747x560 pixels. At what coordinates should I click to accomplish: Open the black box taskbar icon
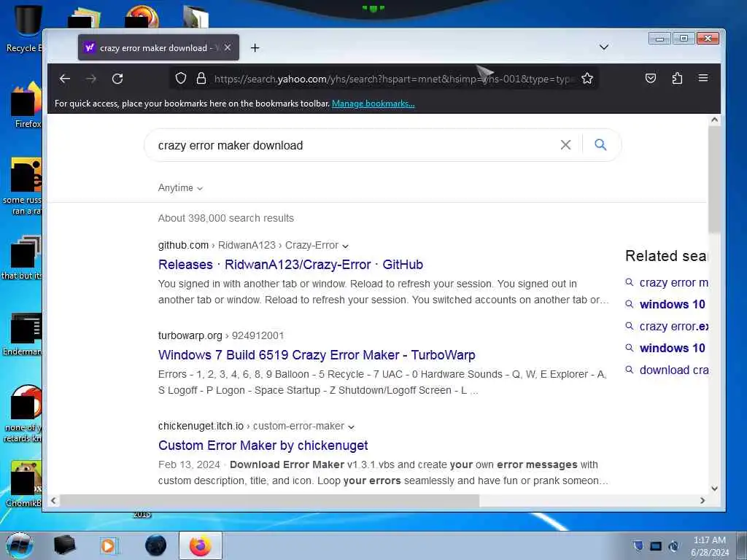pyautogui.click(x=64, y=545)
